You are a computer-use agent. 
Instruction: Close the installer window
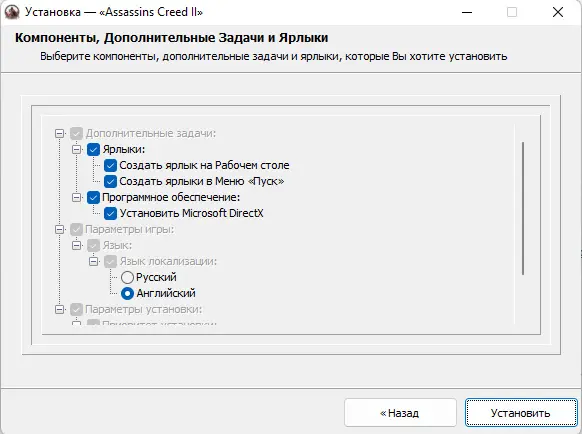coord(558,12)
